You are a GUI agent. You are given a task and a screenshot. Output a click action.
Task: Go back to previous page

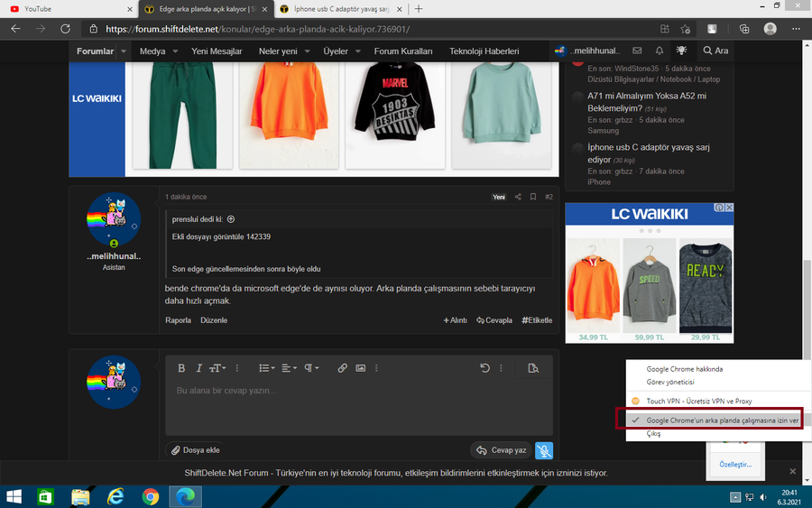pos(16,29)
